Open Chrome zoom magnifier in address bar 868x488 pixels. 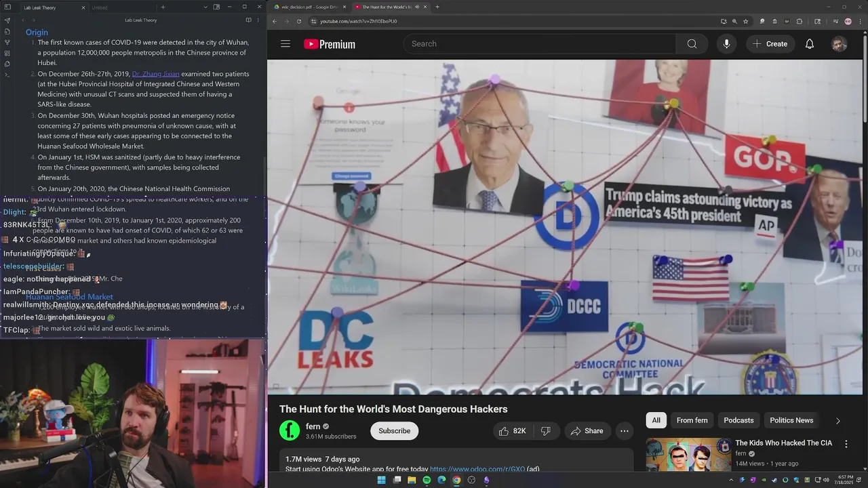tap(734, 21)
